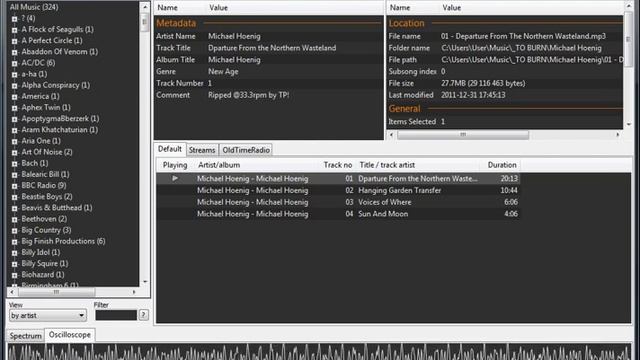Select the Oscilloscope visualisation tab

[x=70, y=335]
